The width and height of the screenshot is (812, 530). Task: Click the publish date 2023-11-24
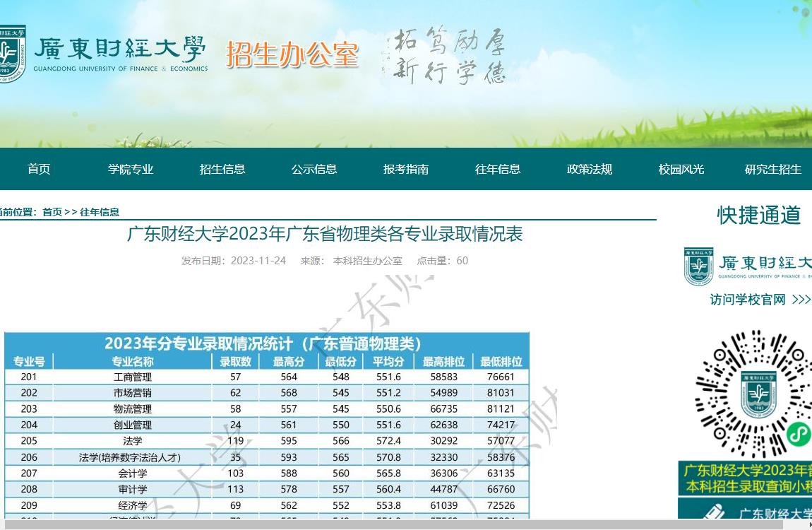pos(258,261)
